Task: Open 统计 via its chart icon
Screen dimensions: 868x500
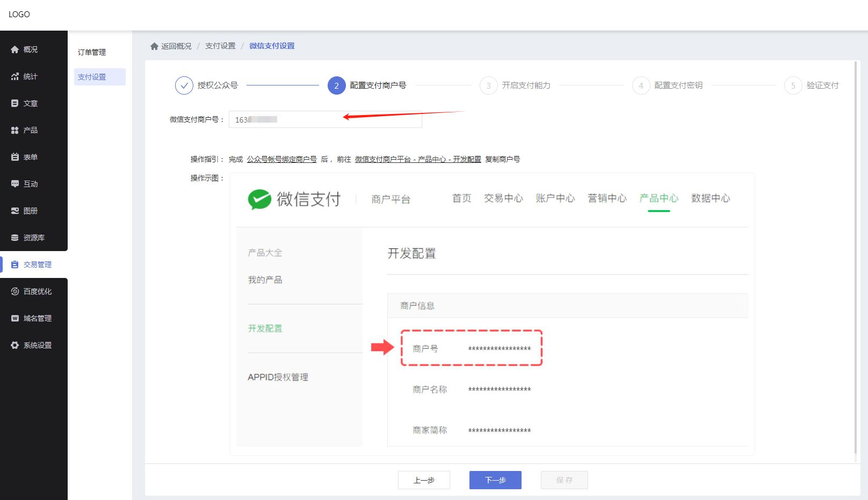Action: point(15,76)
